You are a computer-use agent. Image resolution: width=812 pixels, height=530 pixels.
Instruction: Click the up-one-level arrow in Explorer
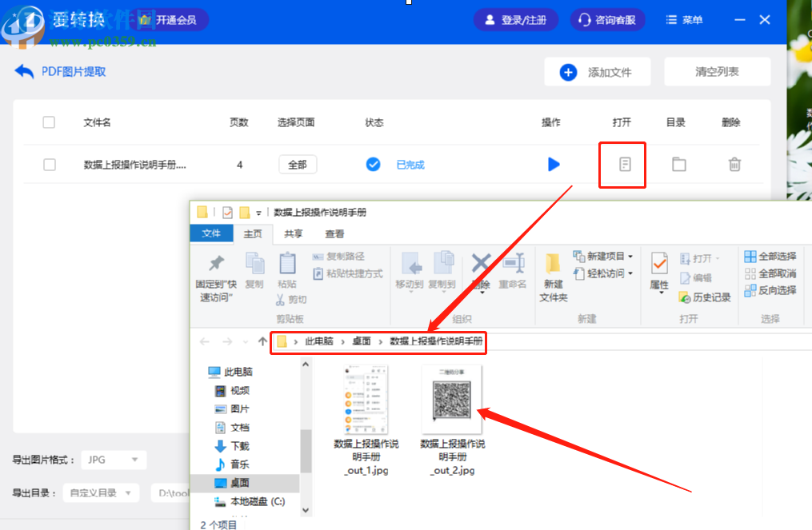click(x=262, y=341)
